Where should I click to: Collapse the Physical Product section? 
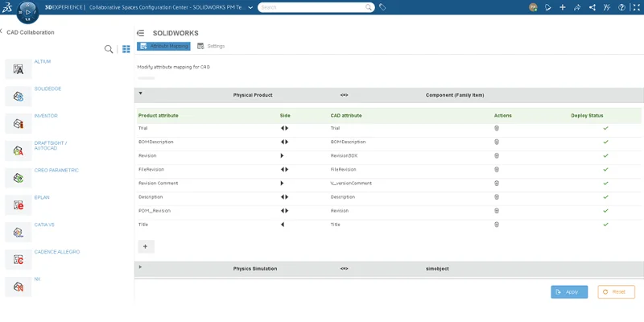[x=141, y=93]
